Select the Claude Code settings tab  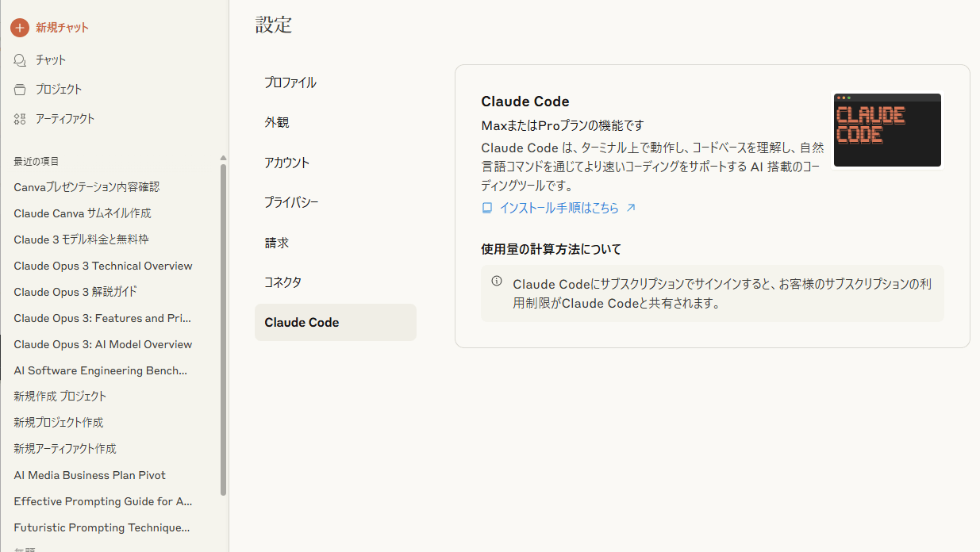point(335,322)
